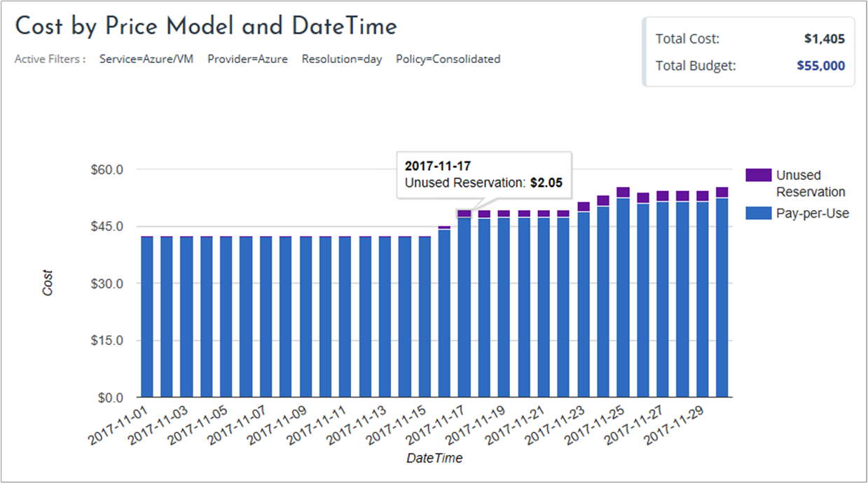Select the Pay-per-Use legend label
The image size is (868, 483).
point(813,213)
